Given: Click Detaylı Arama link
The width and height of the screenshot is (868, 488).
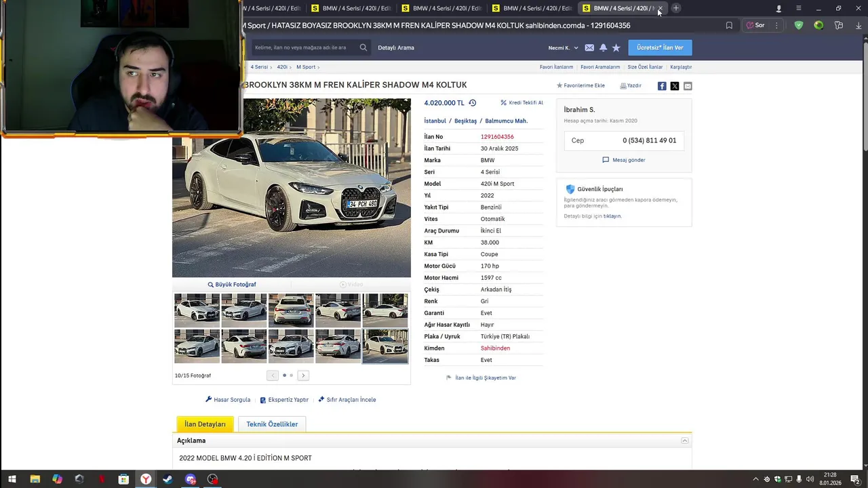Looking at the screenshot, I should tap(396, 47).
